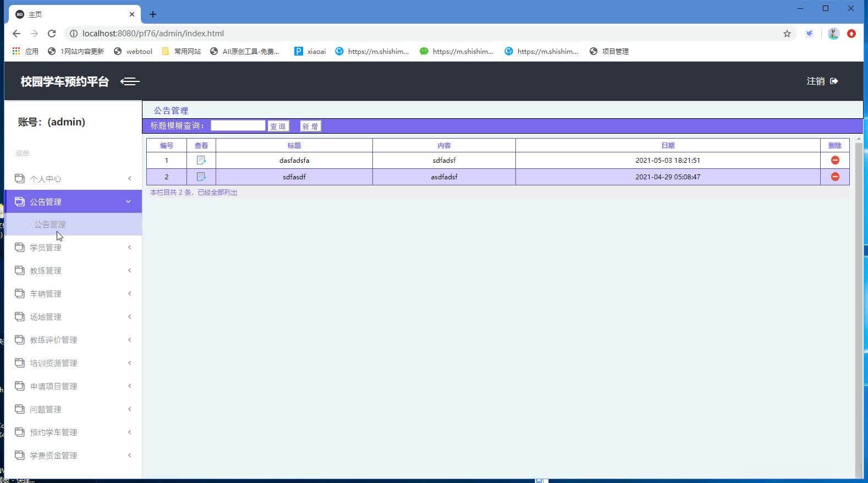Select the content cell asdfadsf
The height and width of the screenshot is (483, 868).
(444, 177)
